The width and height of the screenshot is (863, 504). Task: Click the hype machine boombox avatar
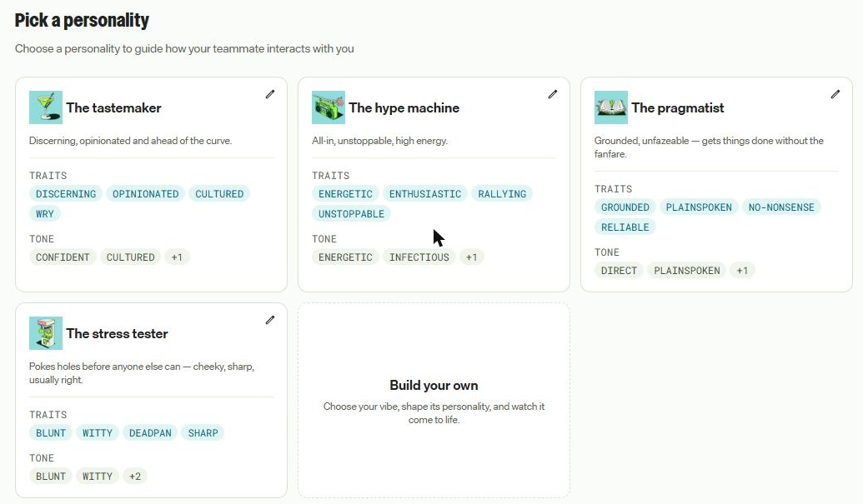point(328,107)
